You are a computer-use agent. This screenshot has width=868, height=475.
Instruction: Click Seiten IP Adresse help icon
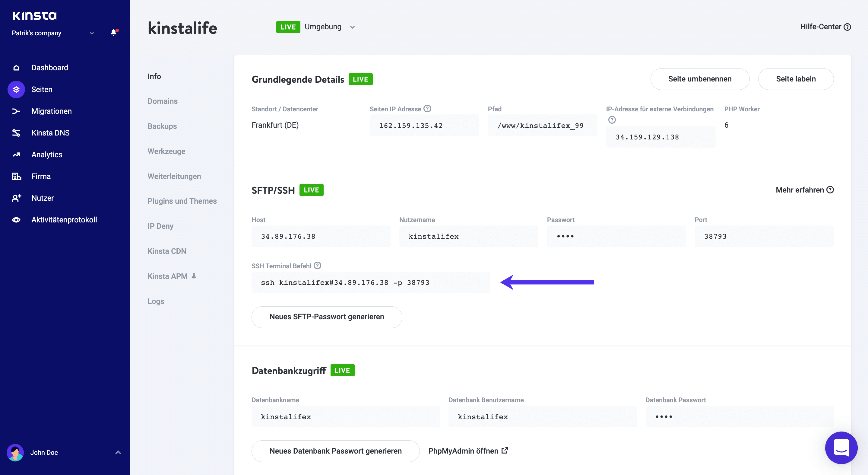[x=427, y=109]
